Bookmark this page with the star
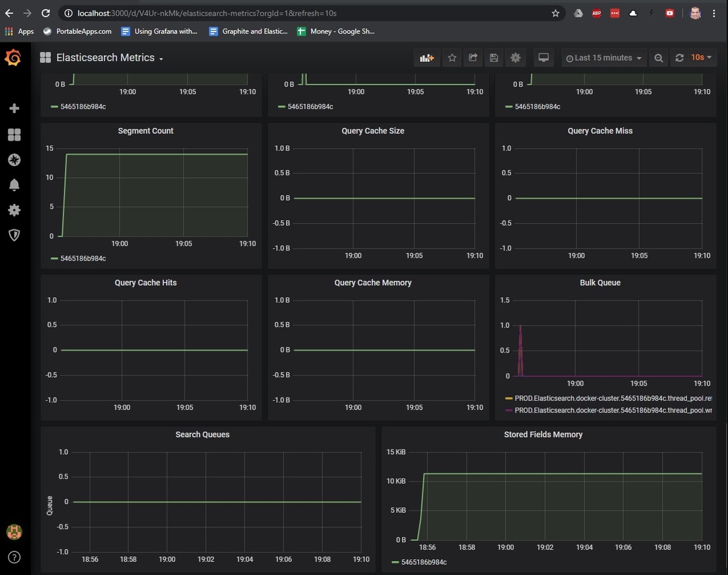Viewport: 728px width, 575px height. (x=555, y=13)
